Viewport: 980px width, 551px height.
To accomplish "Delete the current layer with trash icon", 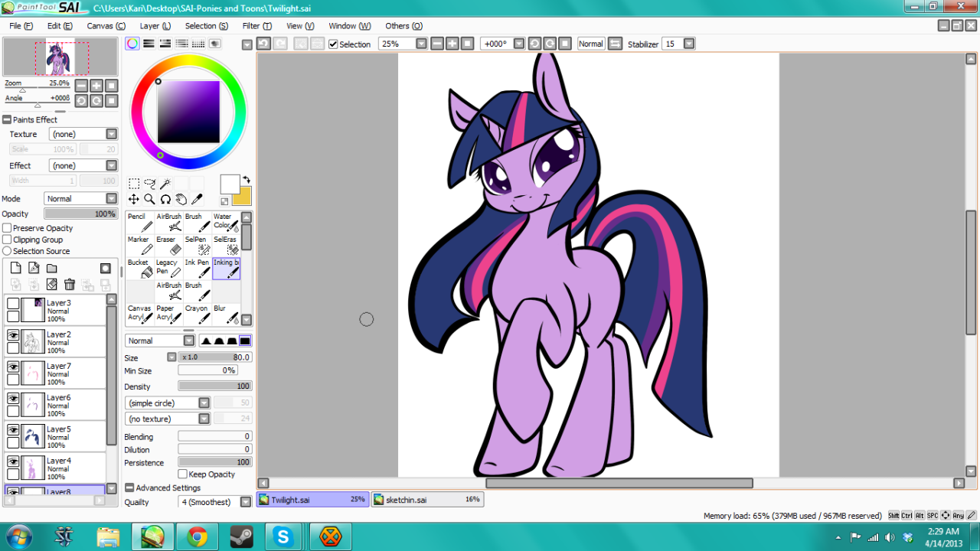I will [x=70, y=285].
